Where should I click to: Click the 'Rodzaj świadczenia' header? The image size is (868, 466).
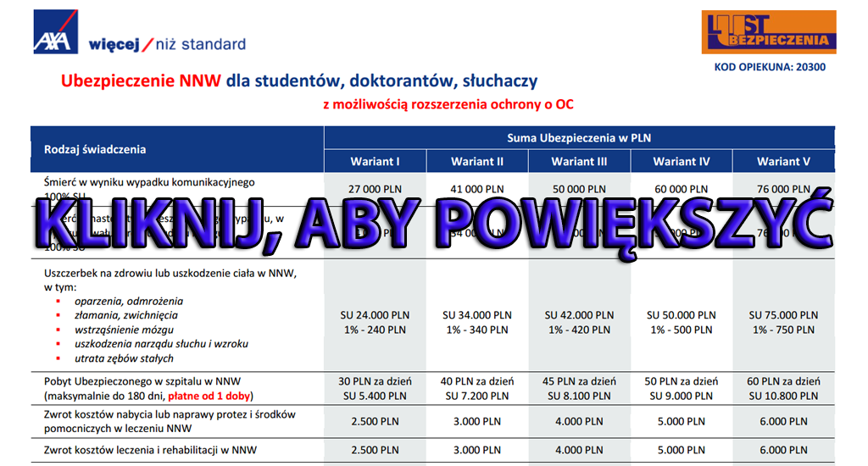click(95, 149)
